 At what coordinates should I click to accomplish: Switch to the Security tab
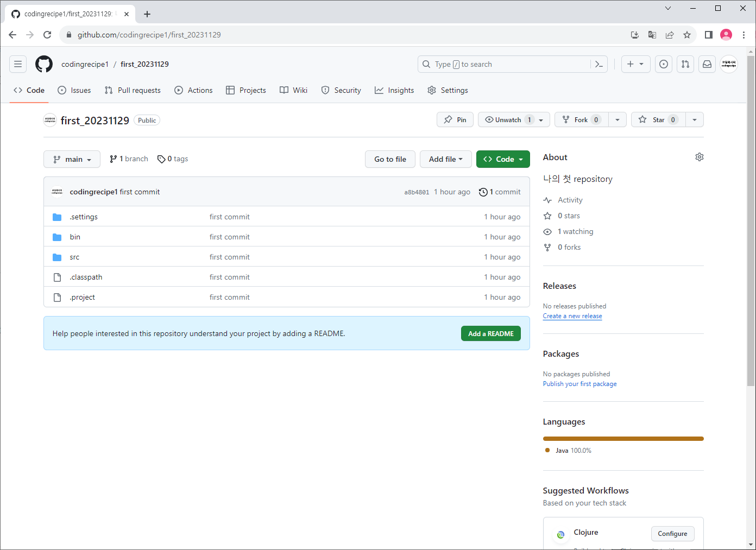pyautogui.click(x=341, y=90)
